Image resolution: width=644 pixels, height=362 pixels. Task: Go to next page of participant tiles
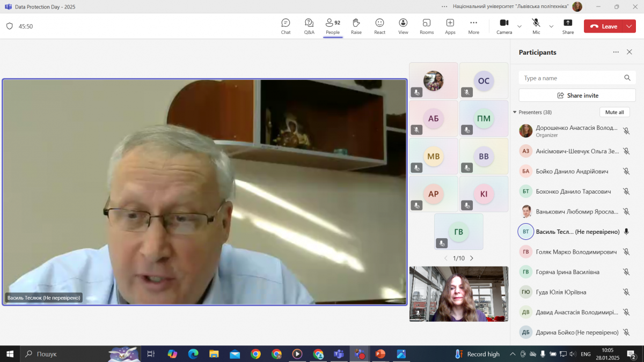tap(472, 258)
